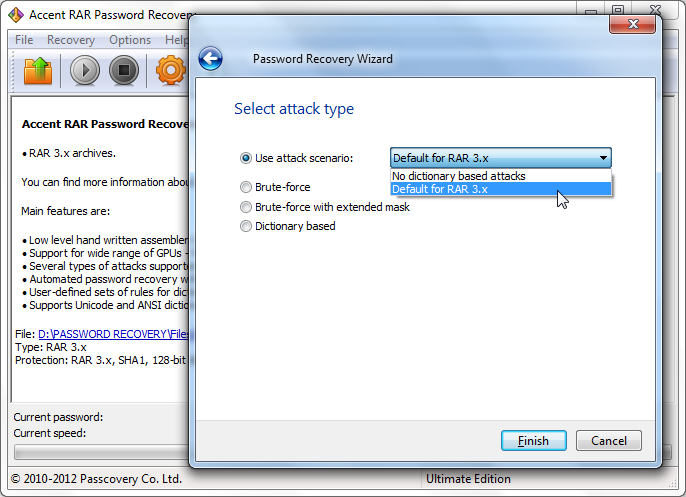Click the Accent RAR app logo icon
Screen dimensions: 686x497
[x=16, y=15]
